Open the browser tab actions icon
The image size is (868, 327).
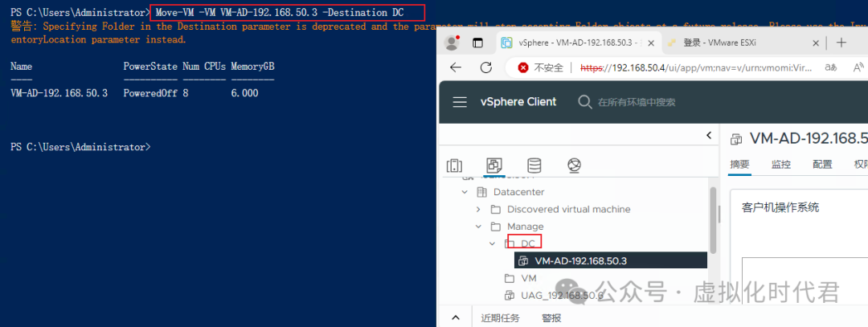[x=477, y=43]
